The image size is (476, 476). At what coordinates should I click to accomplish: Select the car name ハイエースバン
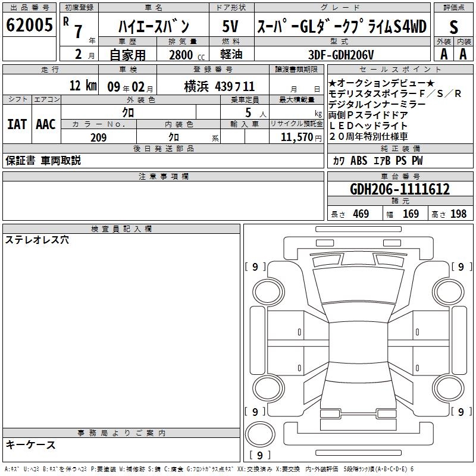pyautogui.click(x=153, y=26)
